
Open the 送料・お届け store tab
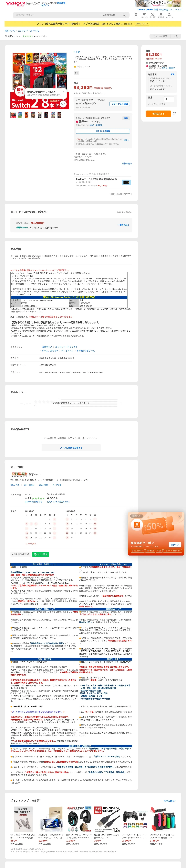point(29,485)
